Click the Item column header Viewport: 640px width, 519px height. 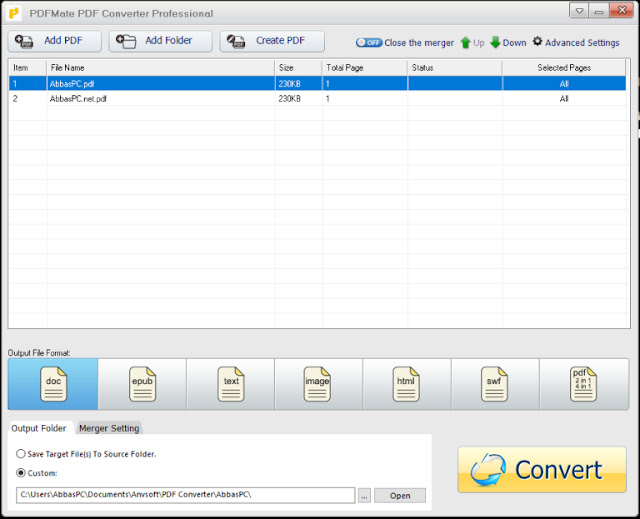point(28,68)
